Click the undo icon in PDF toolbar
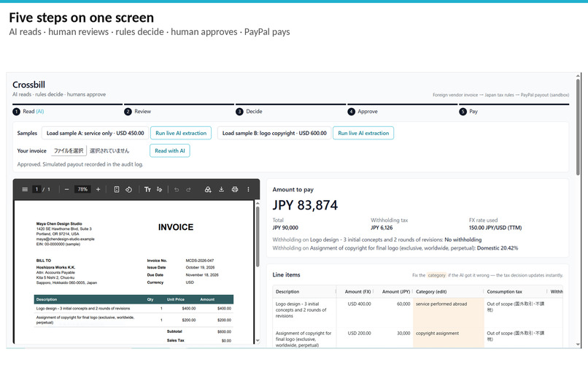This screenshot has height=392, width=588. tap(177, 190)
